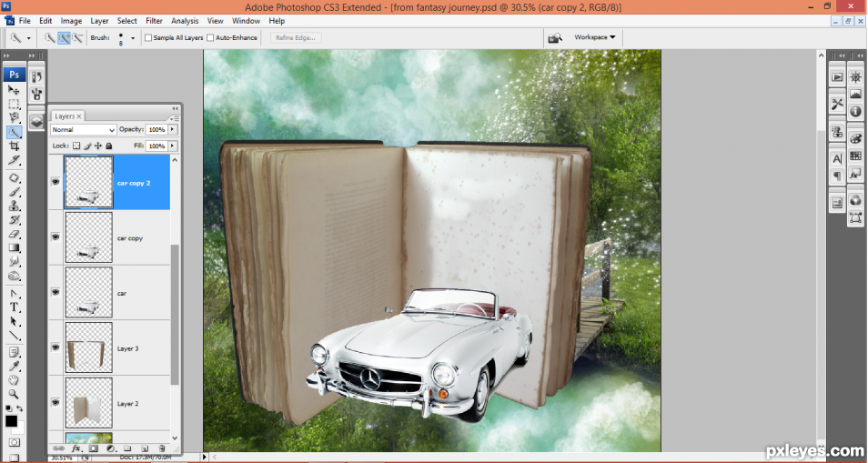Image resolution: width=868 pixels, height=463 pixels.
Task: Select the Quick Selection tool in toolbox
Action: pyautogui.click(x=14, y=132)
